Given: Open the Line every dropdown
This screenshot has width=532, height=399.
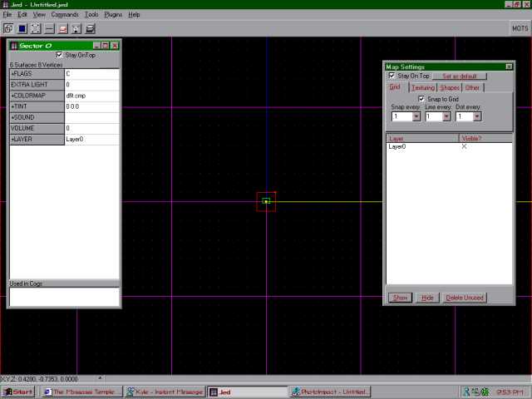Looking at the screenshot, I should click(x=446, y=116).
